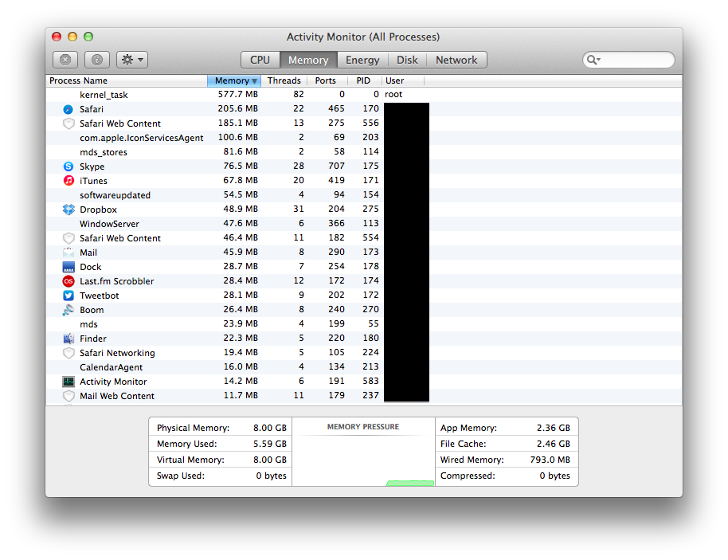Click the Virtual Memory label
This screenshot has height=560, width=728.
click(x=190, y=460)
